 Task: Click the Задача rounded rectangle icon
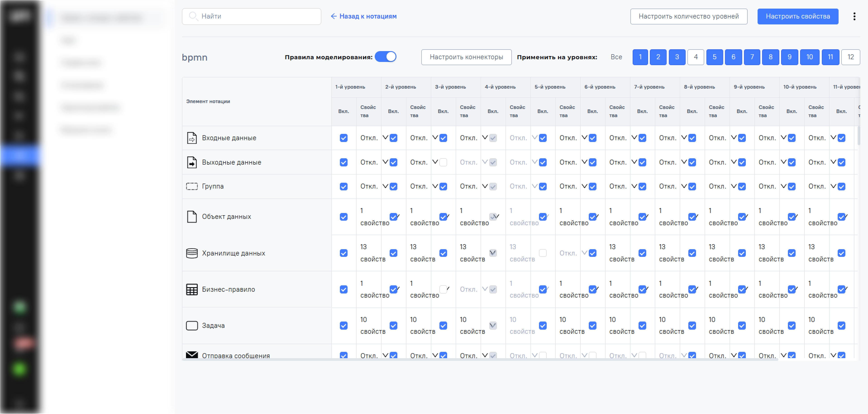pos(192,326)
